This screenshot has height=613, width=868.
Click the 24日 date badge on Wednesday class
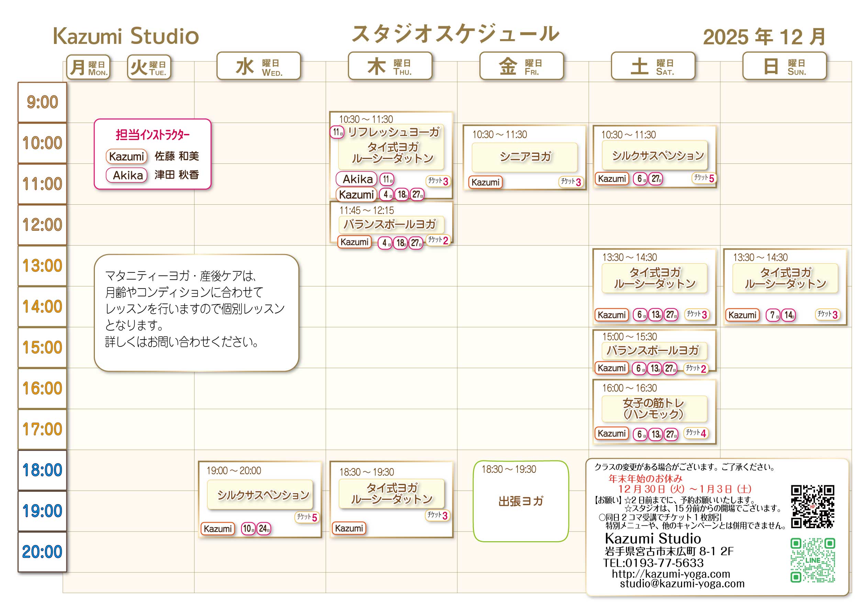[x=264, y=528]
